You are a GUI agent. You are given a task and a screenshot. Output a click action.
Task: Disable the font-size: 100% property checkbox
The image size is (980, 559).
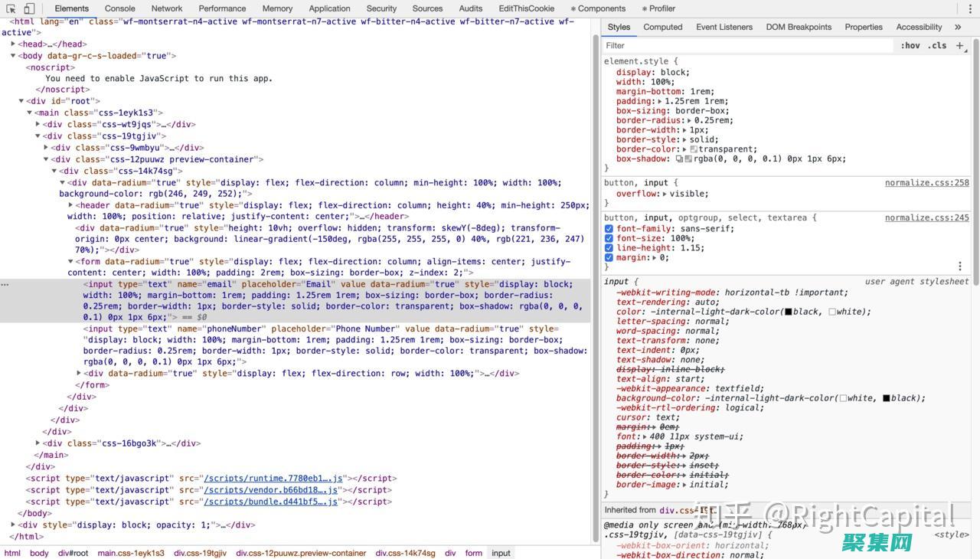609,238
